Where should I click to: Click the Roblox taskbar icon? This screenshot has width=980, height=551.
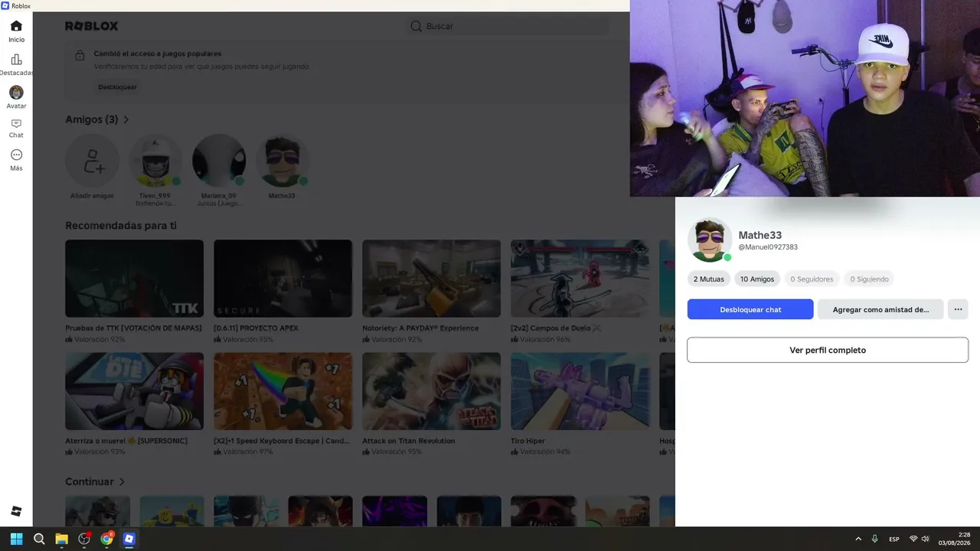click(x=129, y=539)
